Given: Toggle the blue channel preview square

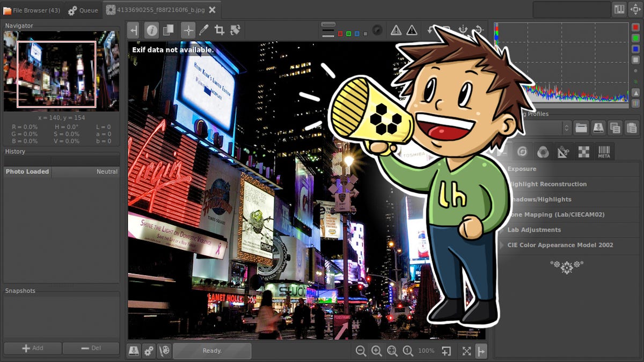Looking at the screenshot, I should point(357,34).
